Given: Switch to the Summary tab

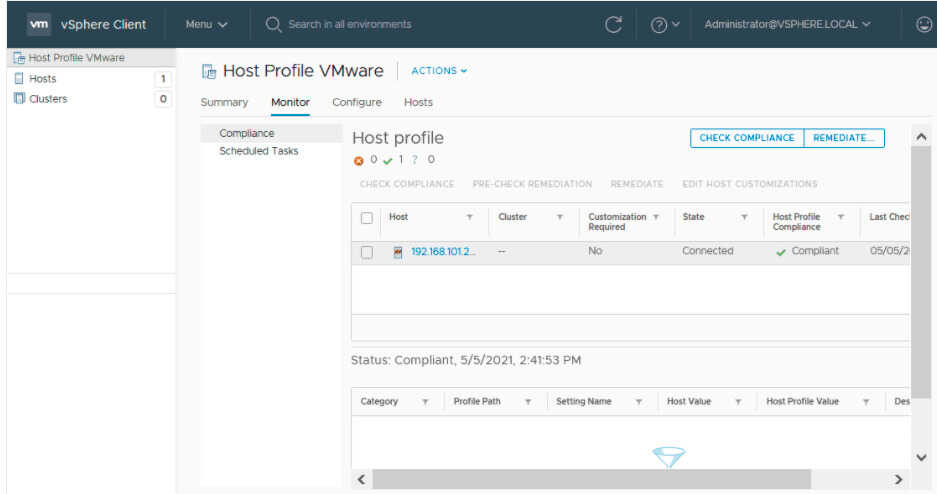Looking at the screenshot, I should (x=224, y=102).
